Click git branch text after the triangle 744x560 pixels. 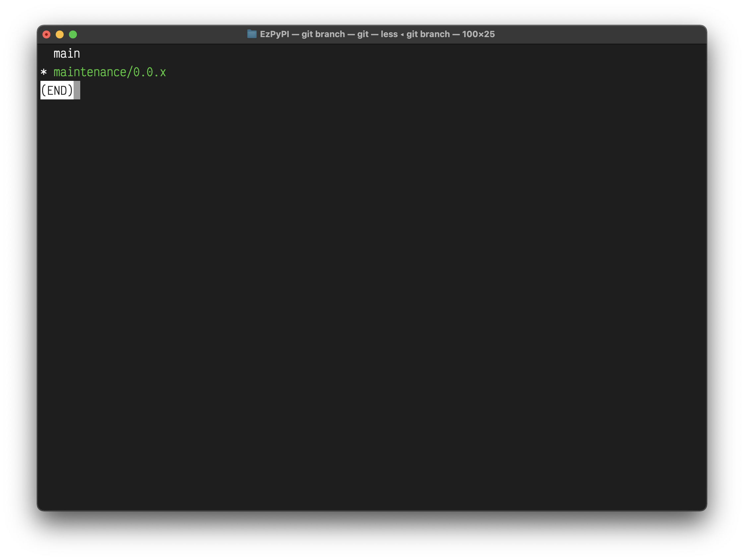(x=428, y=34)
